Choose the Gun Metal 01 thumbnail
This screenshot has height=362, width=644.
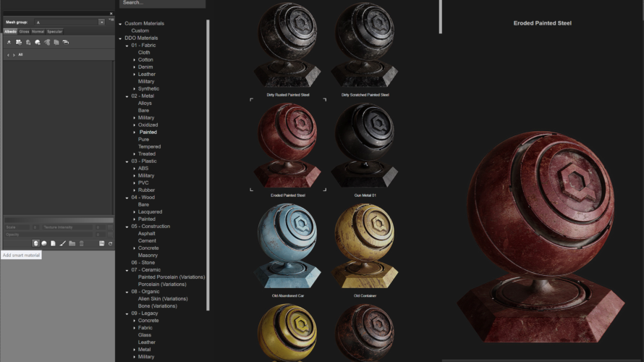click(365, 145)
